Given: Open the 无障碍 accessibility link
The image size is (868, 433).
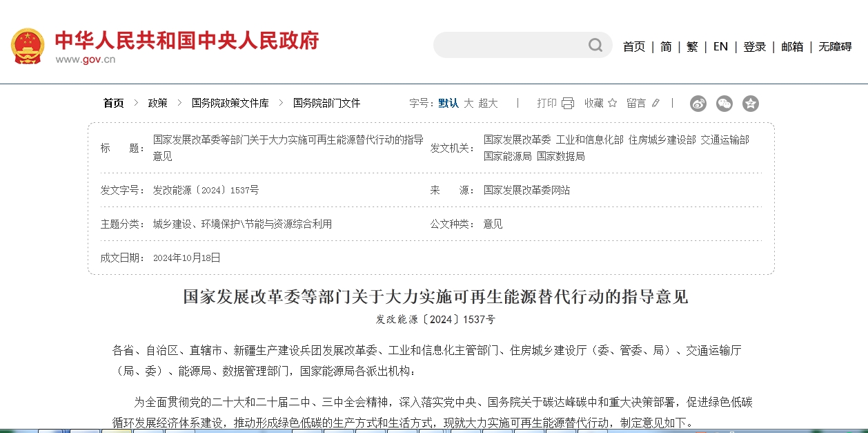Looking at the screenshot, I should 834,46.
